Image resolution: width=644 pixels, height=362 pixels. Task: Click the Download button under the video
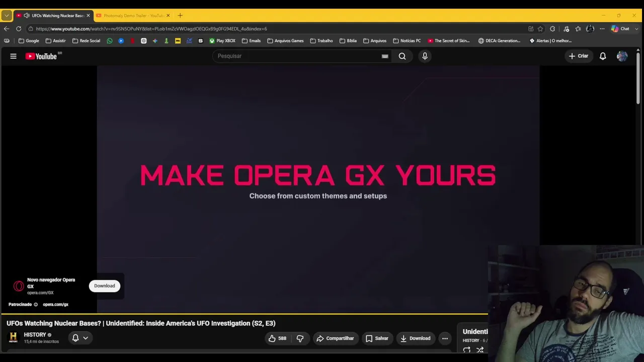(x=416, y=338)
